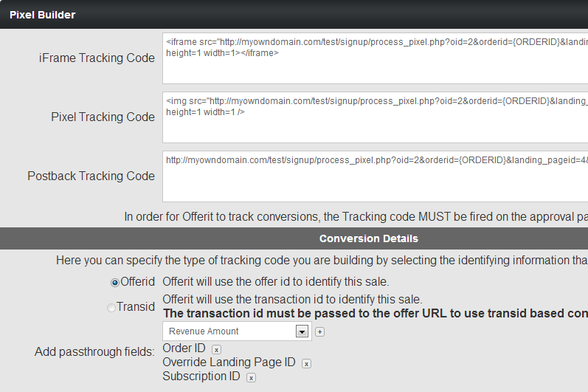
Task: Click the Conversion Details section header
Action: 369,238
